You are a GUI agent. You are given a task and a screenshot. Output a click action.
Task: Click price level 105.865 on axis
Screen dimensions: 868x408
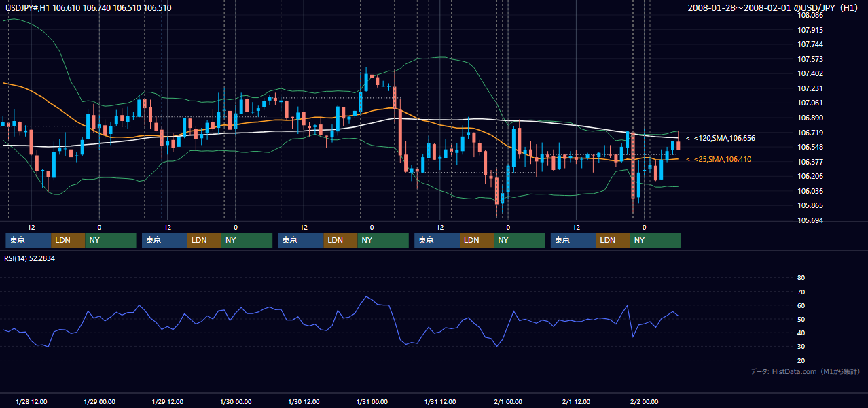click(810, 205)
